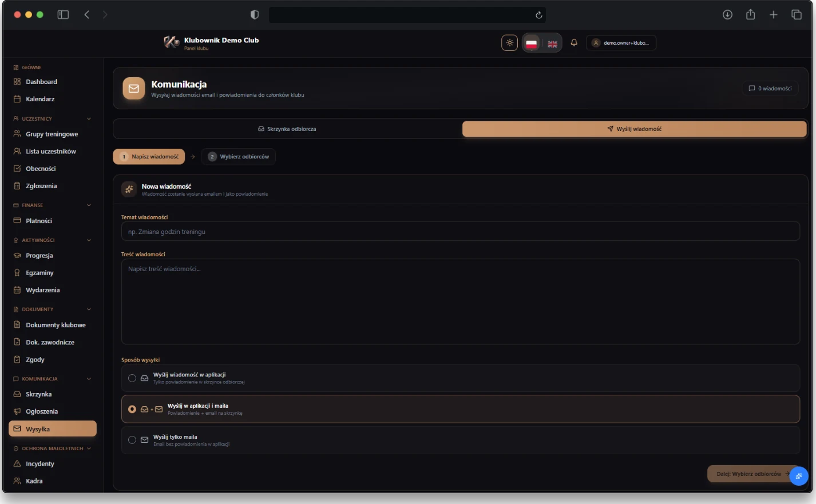Image resolution: width=816 pixels, height=504 pixels.
Task: Switch language to the English flag
Action: pyautogui.click(x=552, y=43)
